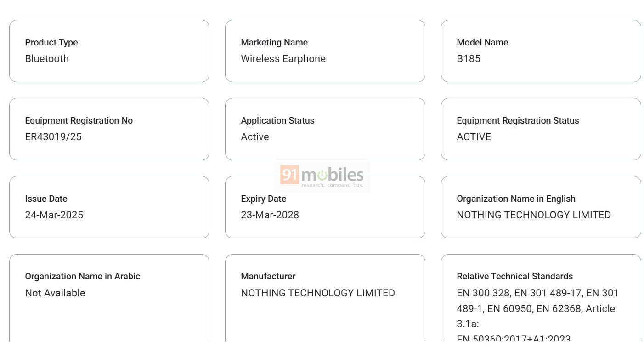Click the Model Name label
This screenshot has width=644, height=352.
tap(482, 42)
